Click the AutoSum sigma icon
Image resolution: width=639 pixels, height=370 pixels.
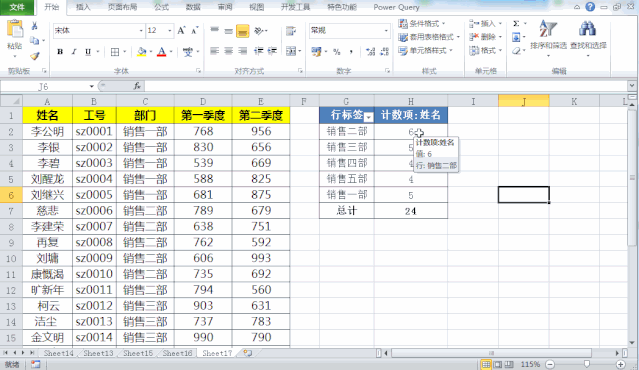point(516,24)
